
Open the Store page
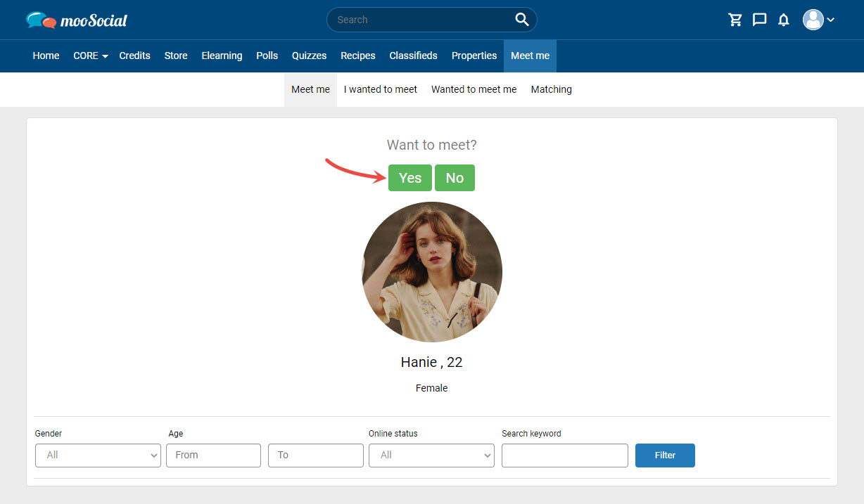176,56
